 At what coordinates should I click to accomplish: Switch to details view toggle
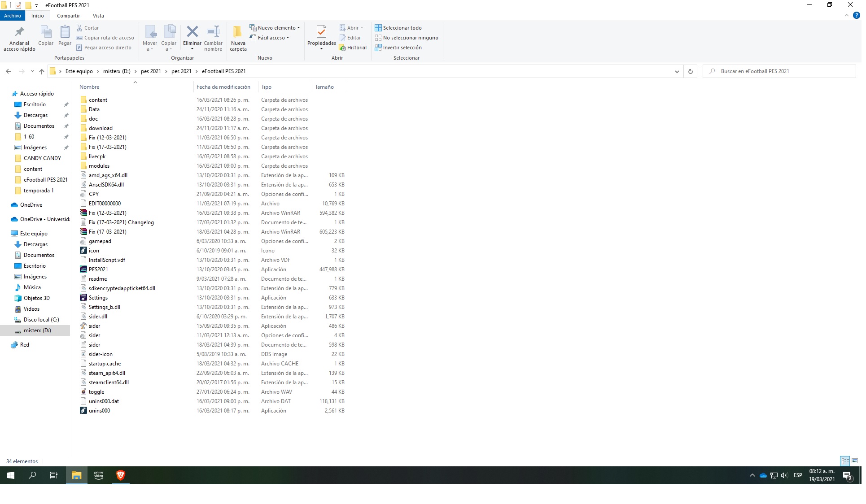coord(845,461)
